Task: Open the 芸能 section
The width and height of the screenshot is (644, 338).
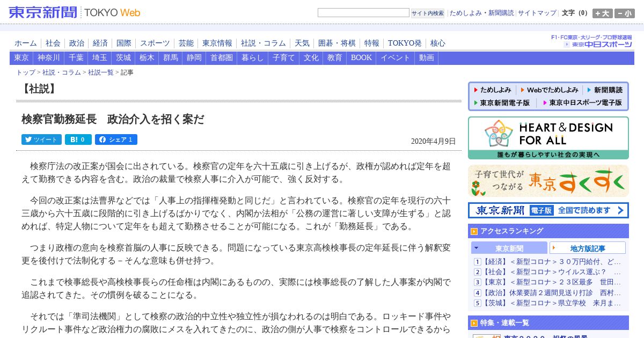Action: tap(186, 43)
